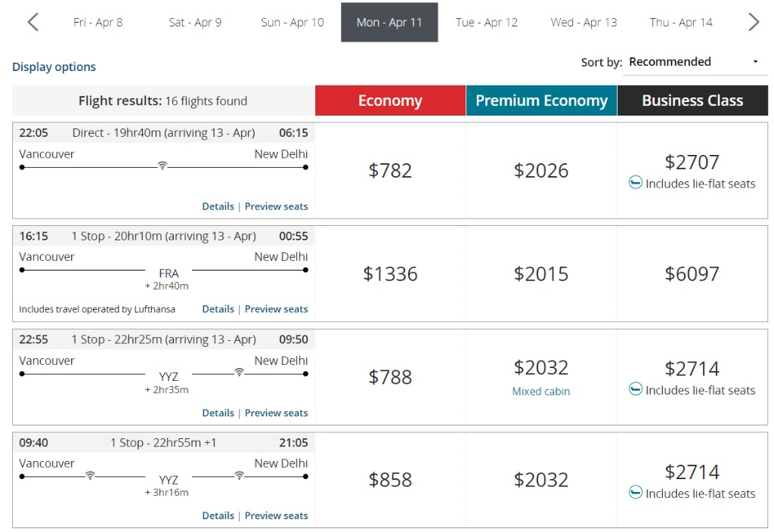Select the $6097 Business Class fare

pyautogui.click(x=692, y=274)
